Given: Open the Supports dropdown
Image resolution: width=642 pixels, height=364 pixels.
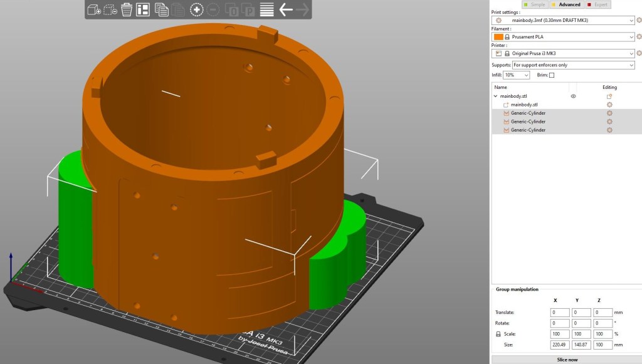Looking at the screenshot, I should (x=573, y=65).
